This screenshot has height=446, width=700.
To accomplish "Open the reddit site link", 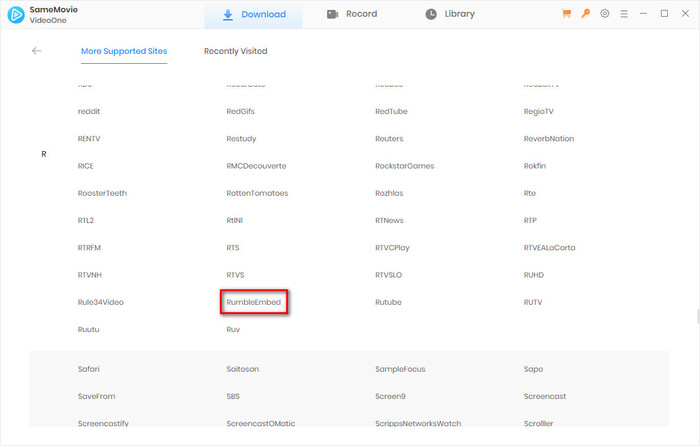I will pyautogui.click(x=89, y=112).
